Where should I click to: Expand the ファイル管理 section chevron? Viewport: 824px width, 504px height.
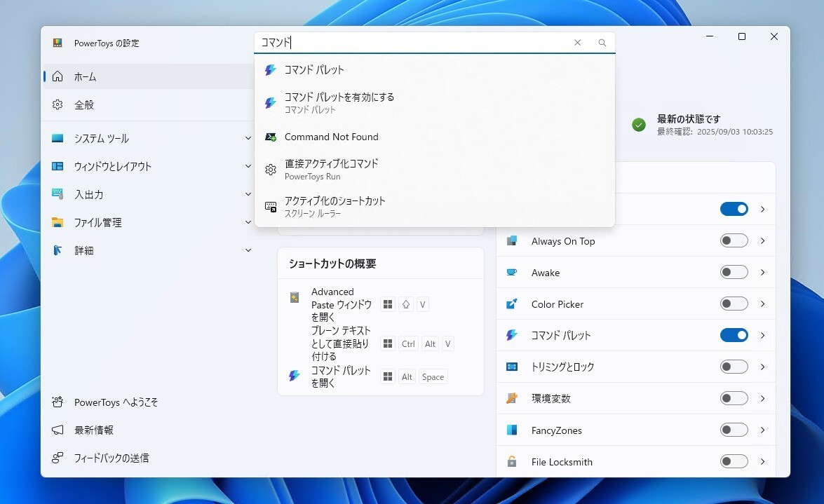pyautogui.click(x=248, y=222)
